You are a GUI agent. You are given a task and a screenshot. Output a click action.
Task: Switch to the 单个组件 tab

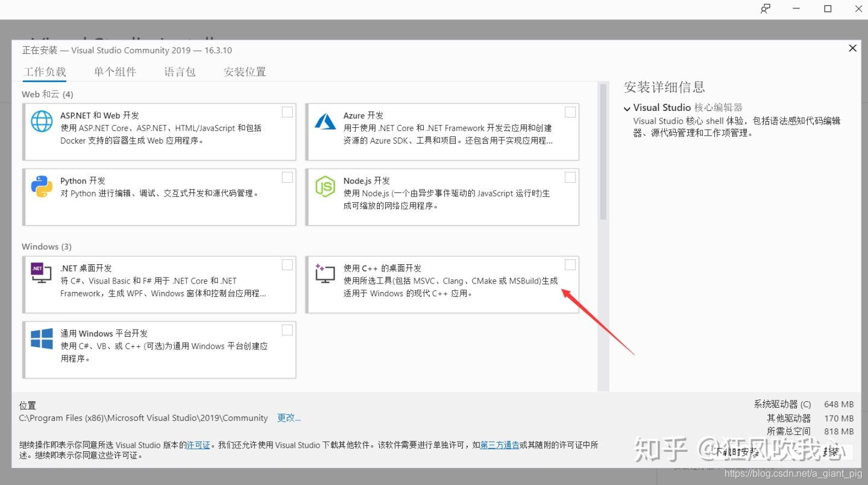(x=115, y=72)
